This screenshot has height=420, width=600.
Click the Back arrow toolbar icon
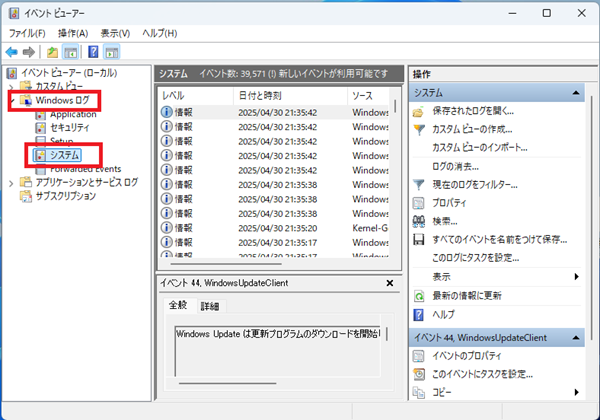coord(12,52)
